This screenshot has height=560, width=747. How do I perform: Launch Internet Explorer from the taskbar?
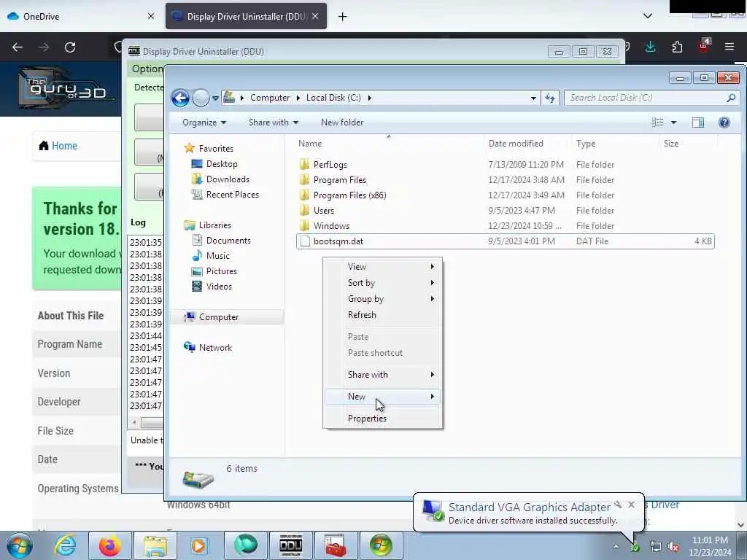[65, 545]
